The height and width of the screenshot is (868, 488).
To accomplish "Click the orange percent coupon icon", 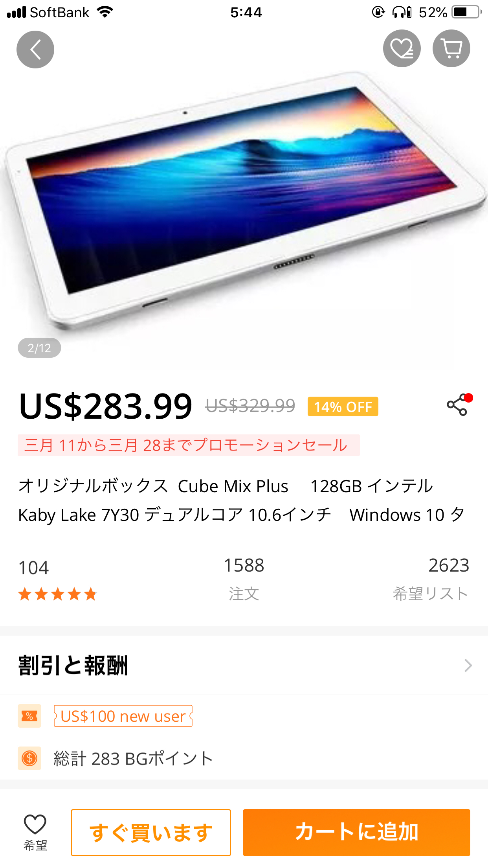I will (x=29, y=716).
